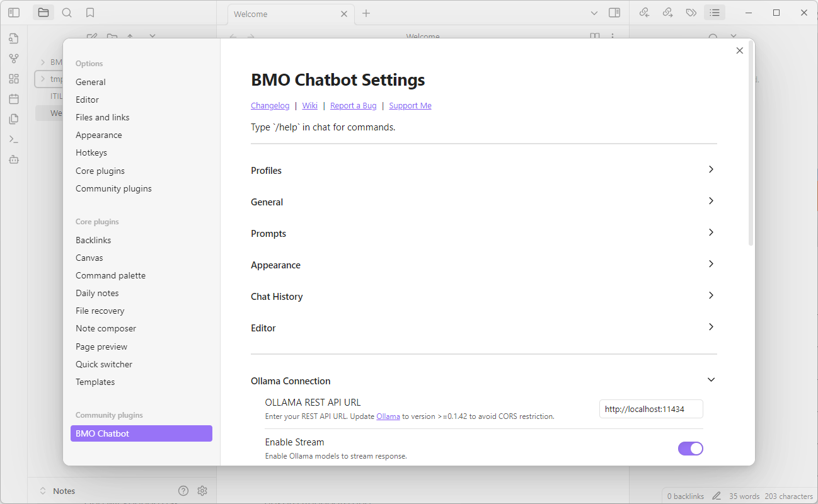
Task: Click the Report a Bug link
Action: coord(353,106)
